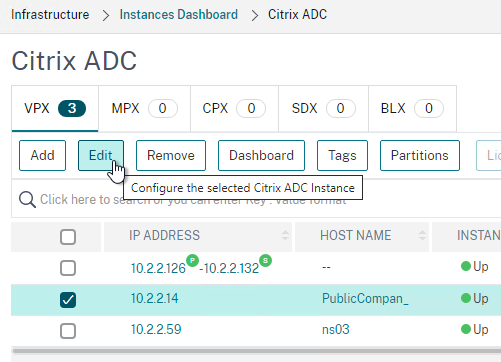
Task: Open Instances Dashboard breadcrumb link
Action: pyautogui.click(x=179, y=15)
